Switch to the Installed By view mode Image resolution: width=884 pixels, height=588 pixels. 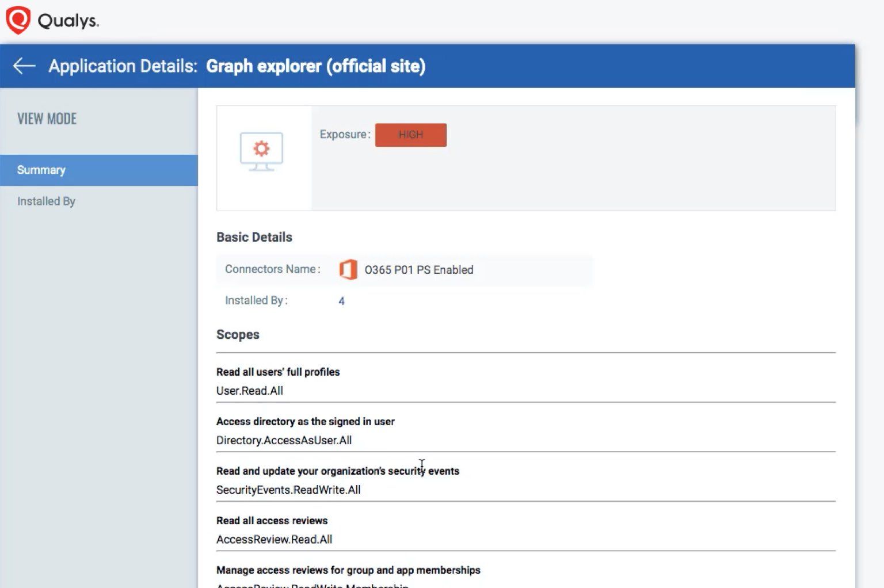coord(46,201)
